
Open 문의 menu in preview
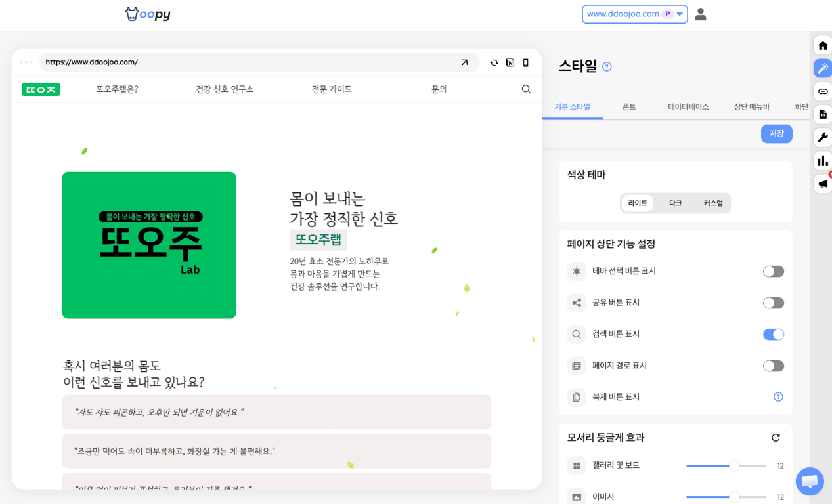pos(439,89)
